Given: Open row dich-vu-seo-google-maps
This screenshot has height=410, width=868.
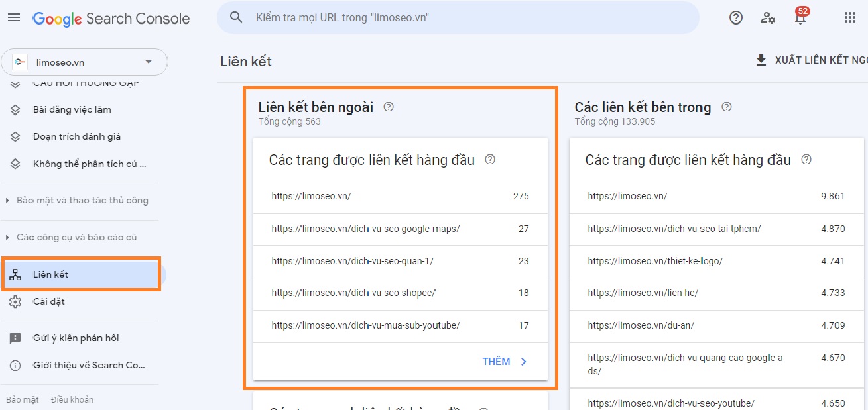Looking at the screenshot, I should (x=401, y=229).
